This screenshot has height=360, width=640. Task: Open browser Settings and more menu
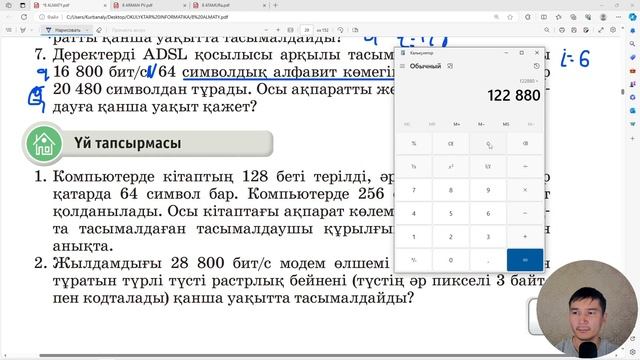(618, 17)
